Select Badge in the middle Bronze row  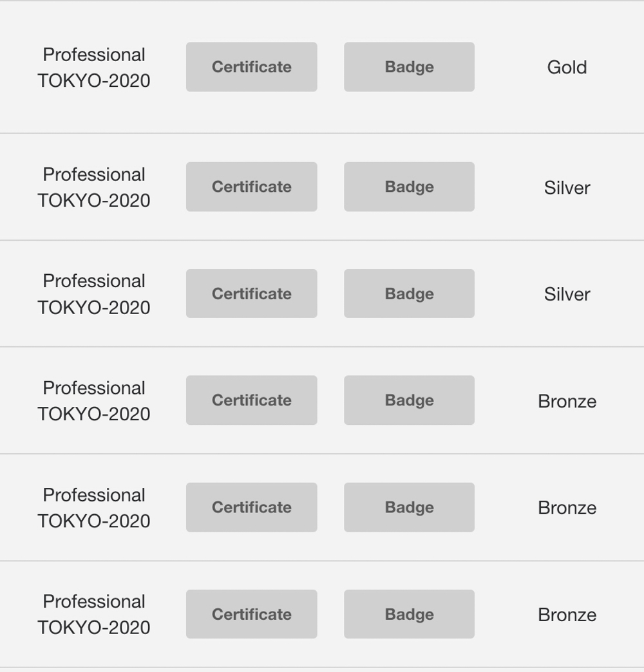(409, 507)
